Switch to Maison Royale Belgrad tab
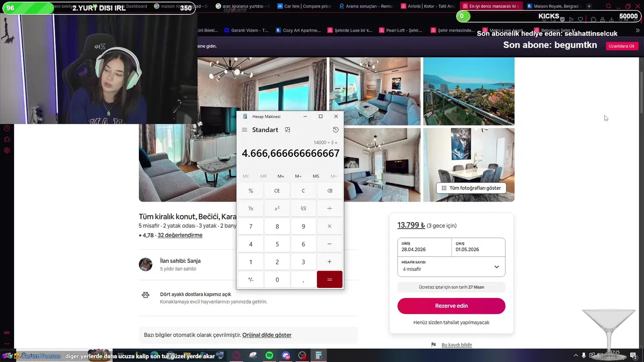Image resolution: width=644 pixels, height=362 pixels. [x=553, y=6]
